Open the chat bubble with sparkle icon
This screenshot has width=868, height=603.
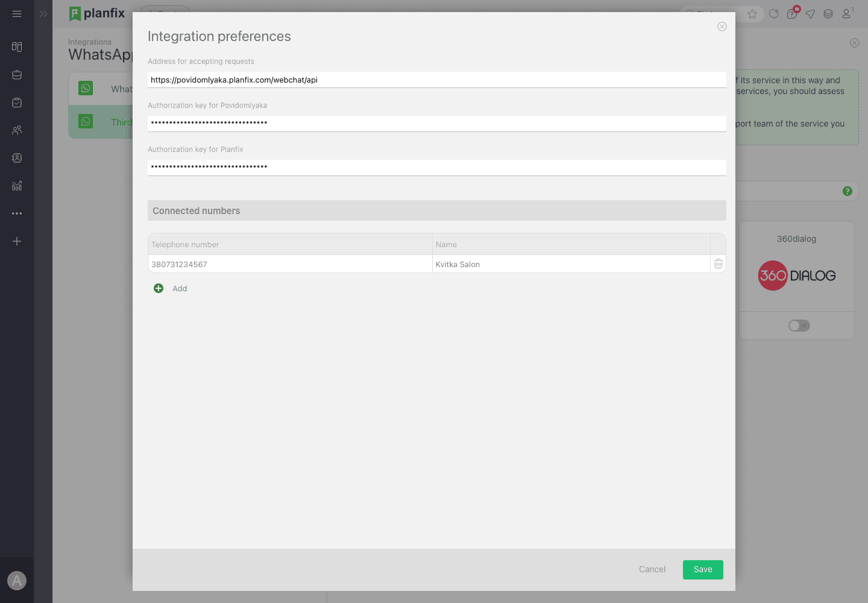(x=774, y=14)
